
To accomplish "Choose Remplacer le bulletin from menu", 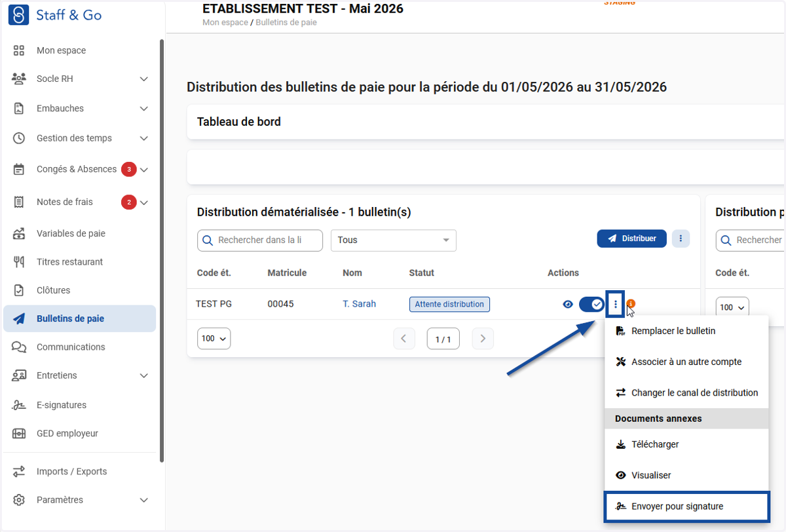I will tap(686, 331).
